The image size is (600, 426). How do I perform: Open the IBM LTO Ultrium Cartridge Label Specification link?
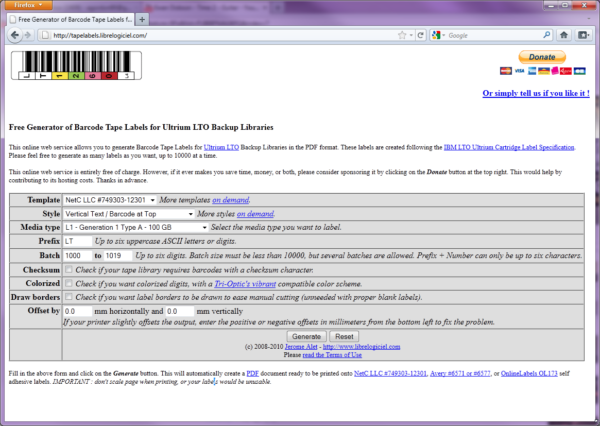[x=509, y=147]
